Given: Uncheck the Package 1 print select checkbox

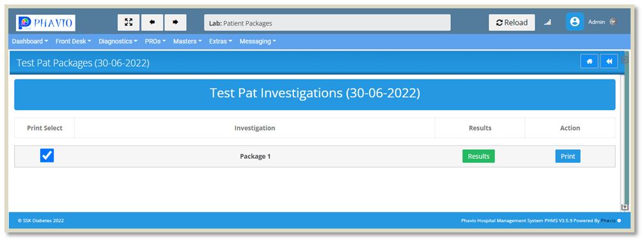Looking at the screenshot, I should click(x=47, y=156).
